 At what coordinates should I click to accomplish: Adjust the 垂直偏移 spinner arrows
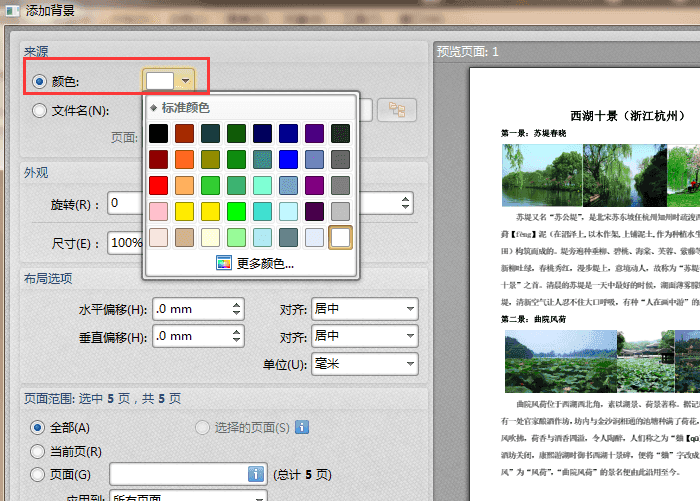(x=236, y=336)
